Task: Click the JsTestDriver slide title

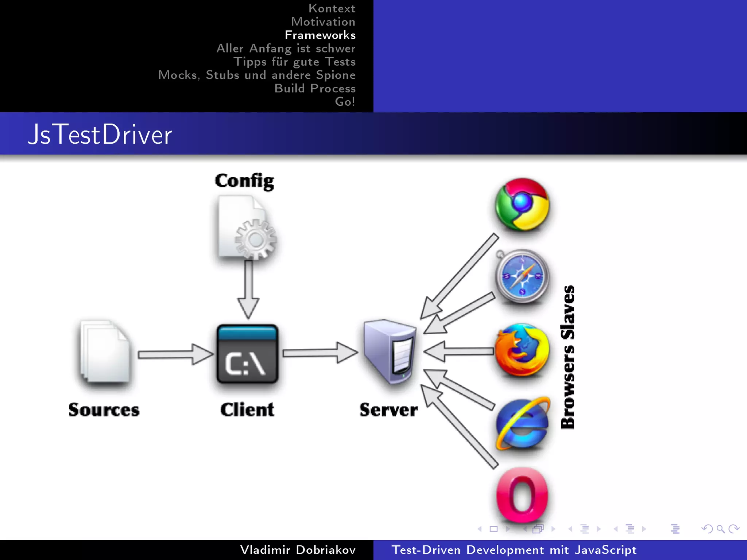Action: (x=100, y=135)
